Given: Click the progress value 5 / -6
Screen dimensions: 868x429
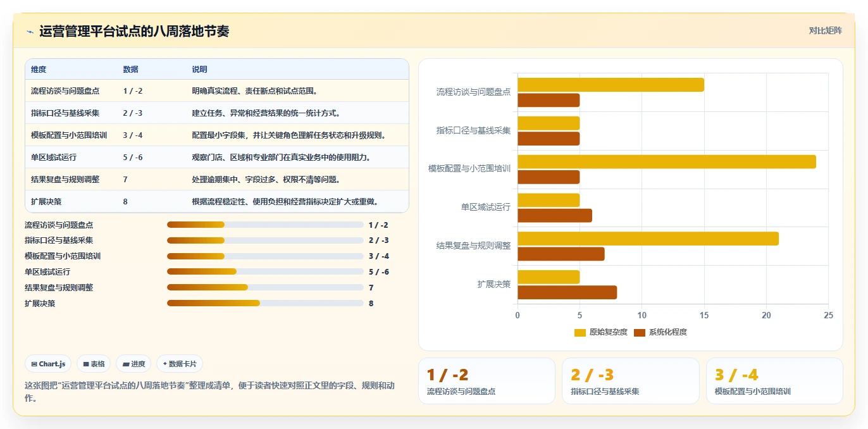Looking at the screenshot, I should pyautogui.click(x=378, y=272).
